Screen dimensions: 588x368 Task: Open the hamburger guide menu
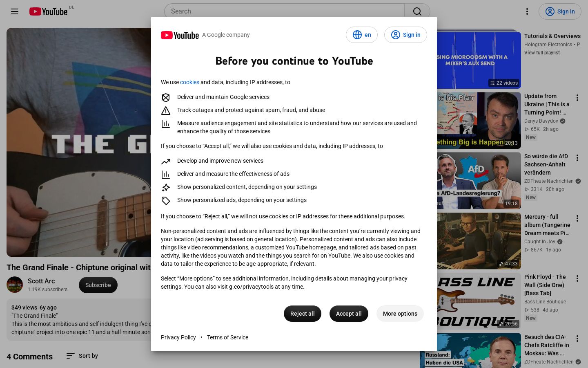[15, 11]
